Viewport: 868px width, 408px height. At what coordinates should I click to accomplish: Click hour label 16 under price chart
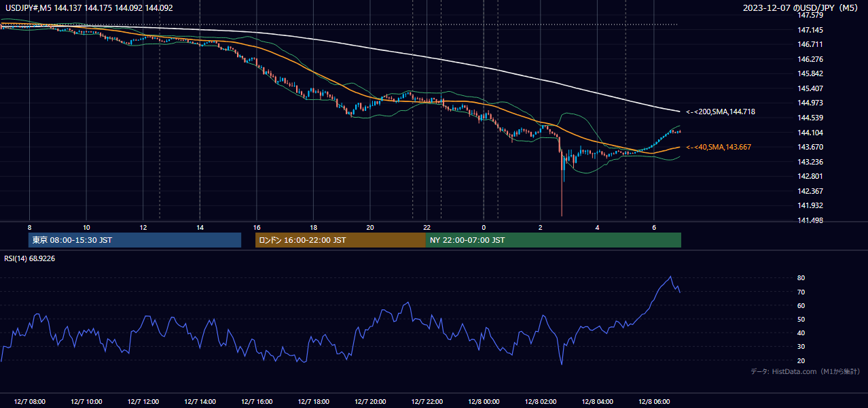256,227
